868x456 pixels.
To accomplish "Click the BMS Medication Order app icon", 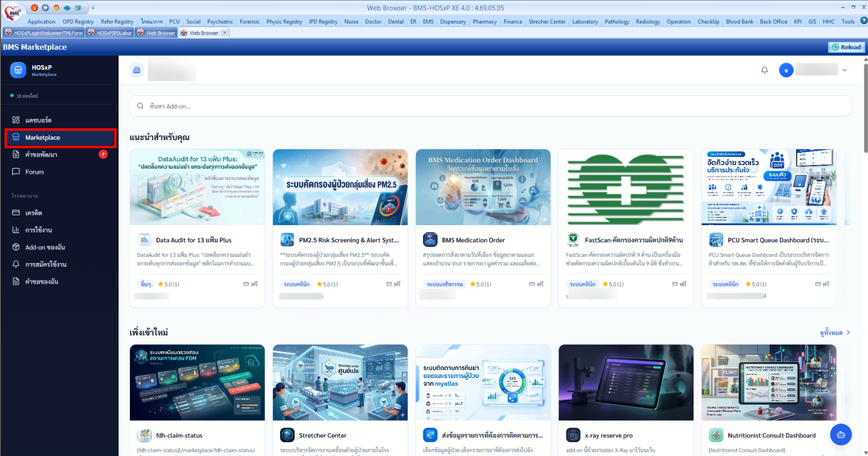I will [x=430, y=240].
